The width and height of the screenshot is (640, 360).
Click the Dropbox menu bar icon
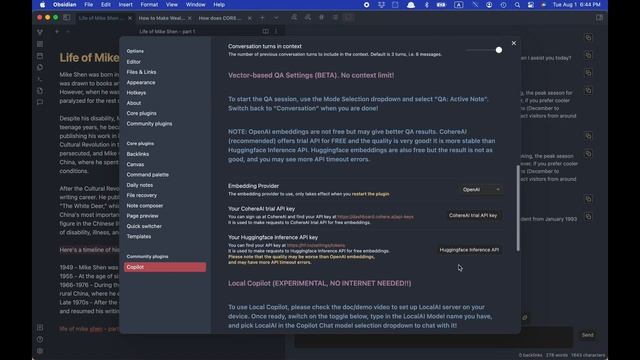[x=381, y=4]
